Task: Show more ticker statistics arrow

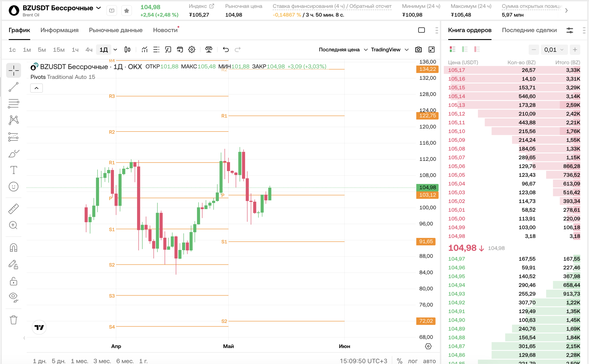Action: (x=566, y=11)
